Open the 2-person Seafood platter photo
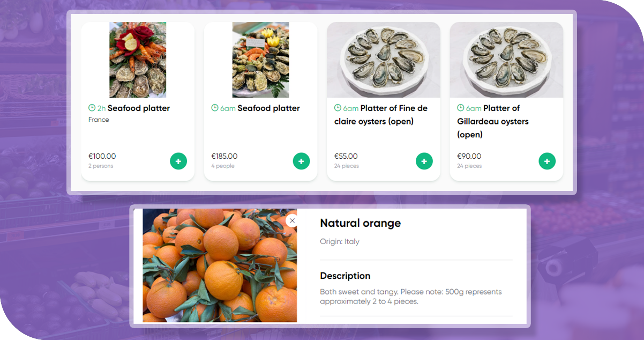 pyautogui.click(x=138, y=60)
